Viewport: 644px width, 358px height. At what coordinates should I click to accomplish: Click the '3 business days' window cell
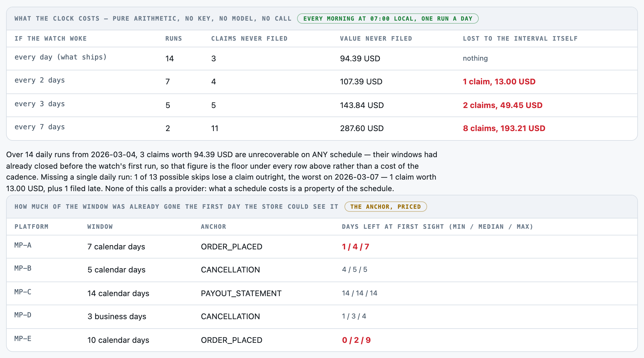click(117, 316)
